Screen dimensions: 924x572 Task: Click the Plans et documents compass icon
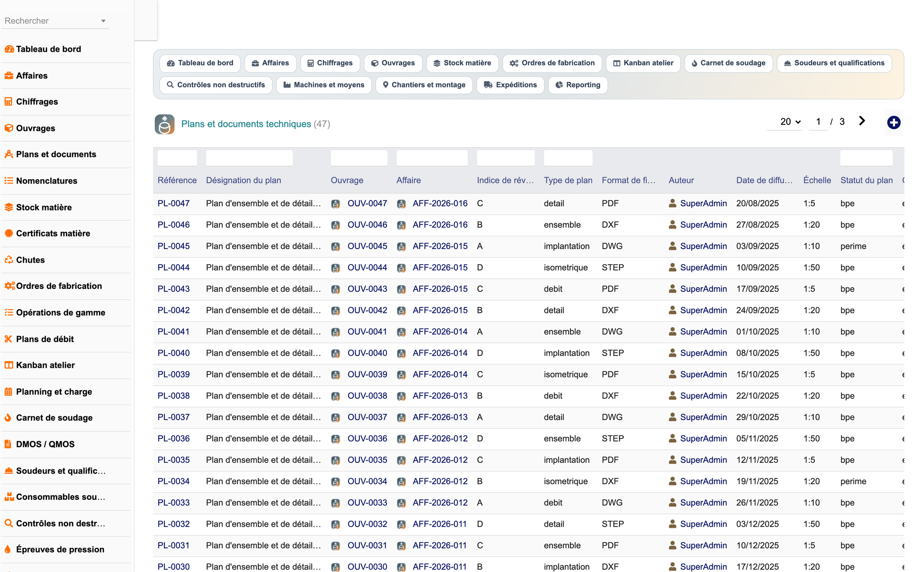click(x=9, y=154)
